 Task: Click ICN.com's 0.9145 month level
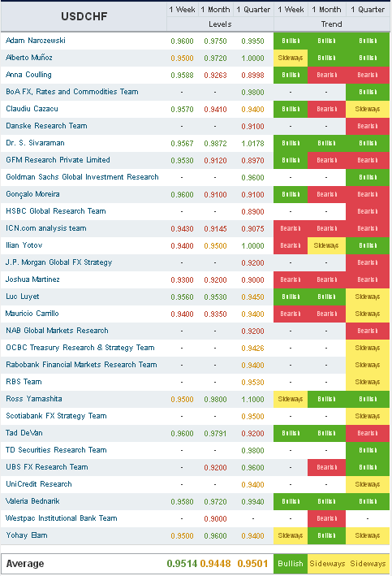(215, 229)
